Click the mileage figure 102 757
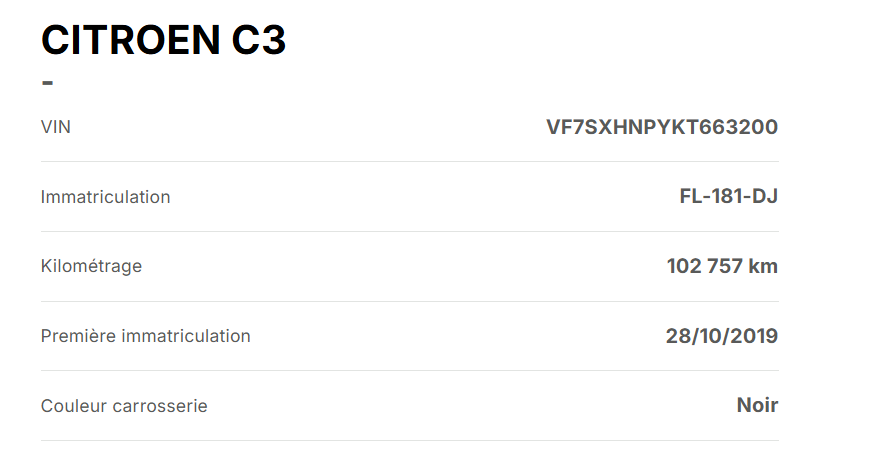Image resolution: width=895 pixels, height=467 pixels. pyautogui.click(x=704, y=266)
